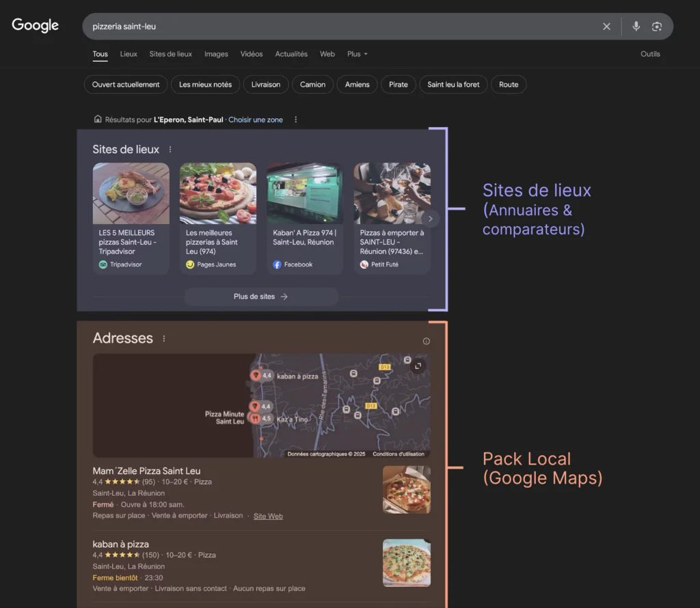This screenshot has height=608, width=700.
Task: Apply the Route filter chip
Action: point(509,84)
